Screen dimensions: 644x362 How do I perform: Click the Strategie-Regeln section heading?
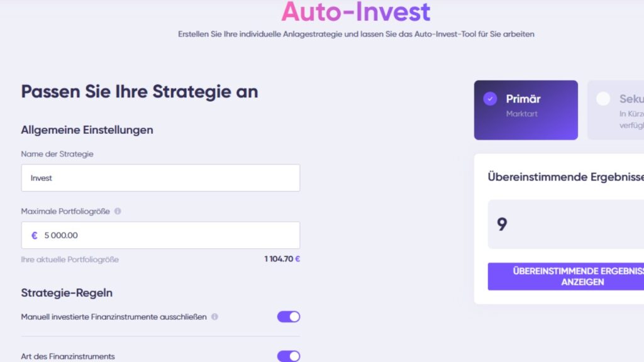point(67,293)
